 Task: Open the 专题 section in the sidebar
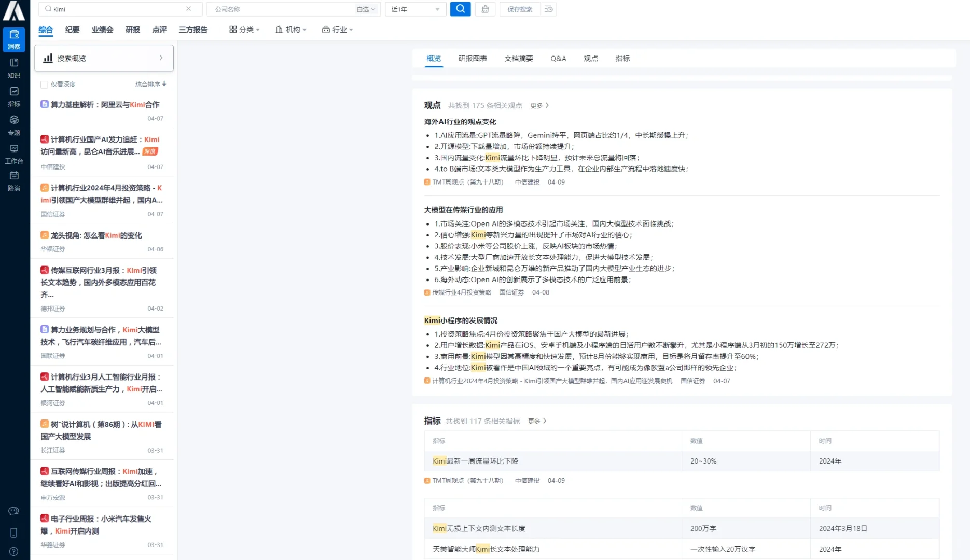coord(14,125)
